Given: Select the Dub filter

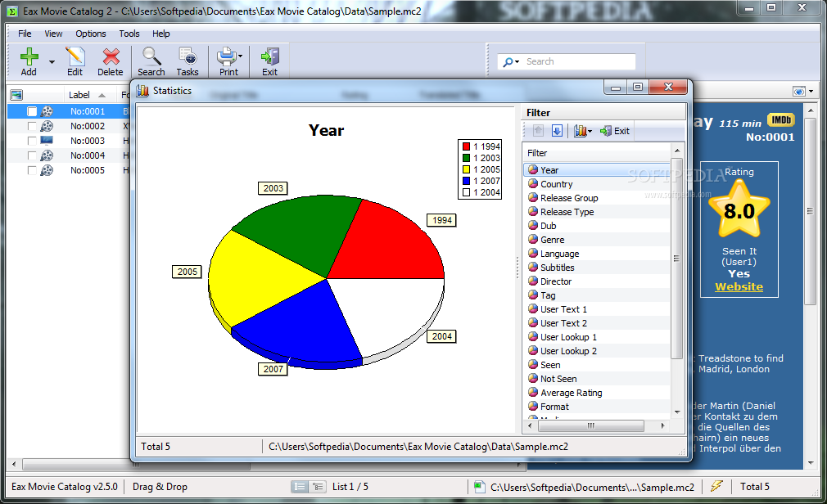Looking at the screenshot, I should click(x=598, y=226).
